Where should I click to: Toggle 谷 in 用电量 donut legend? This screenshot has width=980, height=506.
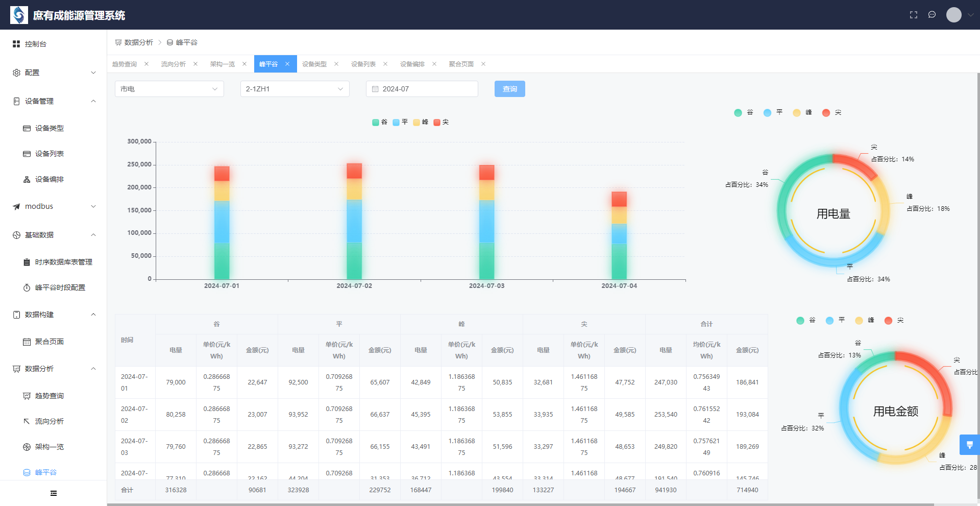(x=744, y=112)
